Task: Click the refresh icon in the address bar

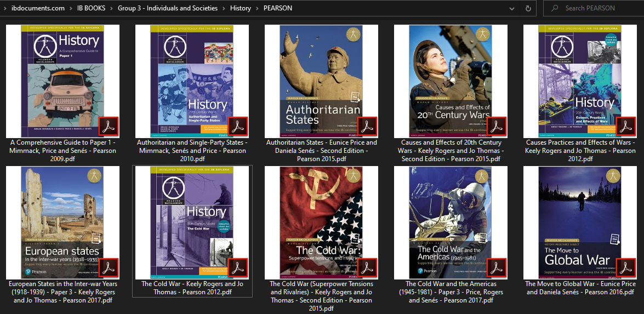Action: coord(528,8)
